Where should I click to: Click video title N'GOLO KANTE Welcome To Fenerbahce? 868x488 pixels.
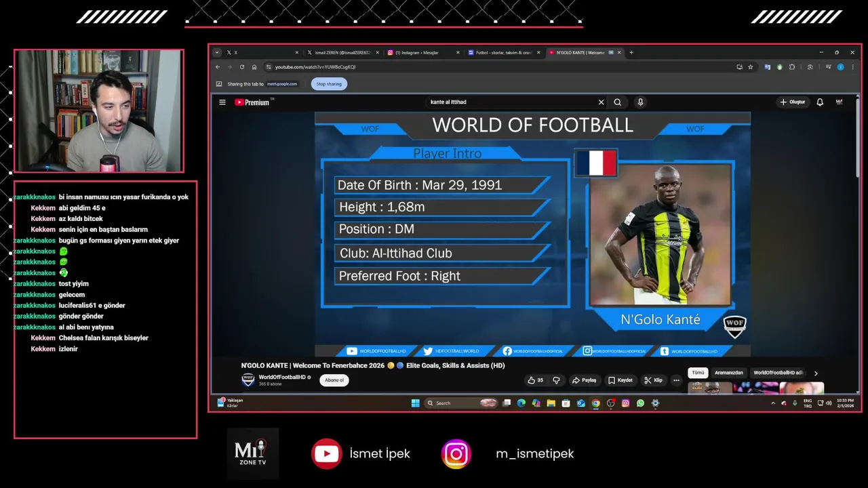373,365
